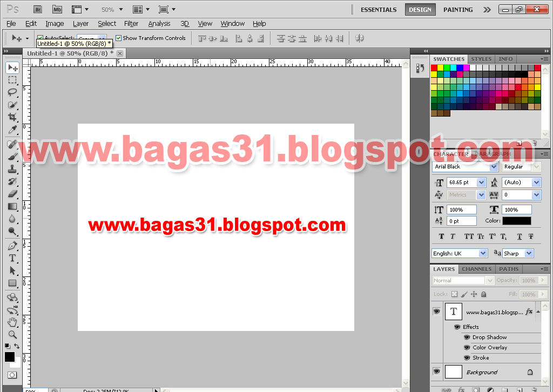The image size is (553, 392).
Task: Open the Analysis menu
Action: click(159, 24)
